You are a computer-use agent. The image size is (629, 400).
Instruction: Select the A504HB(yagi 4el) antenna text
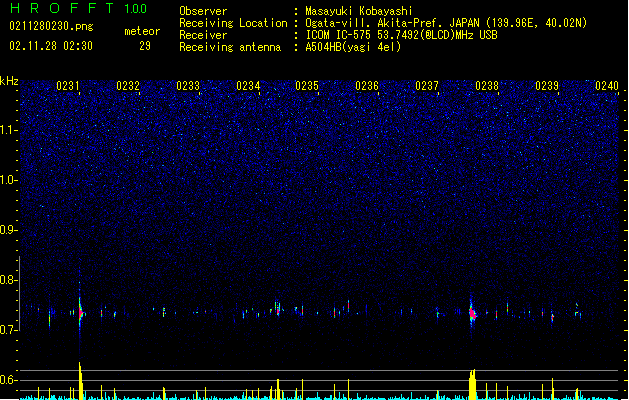click(x=353, y=47)
